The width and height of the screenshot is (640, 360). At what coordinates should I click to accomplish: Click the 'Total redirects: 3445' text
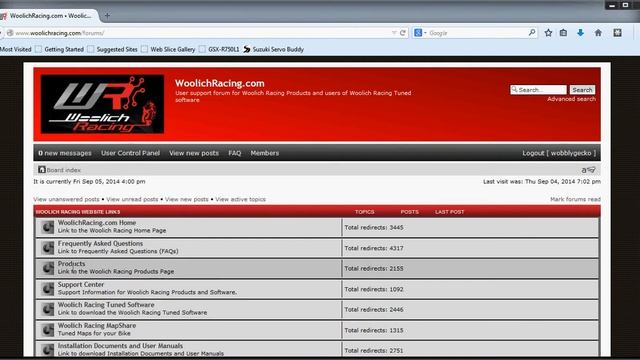coord(374,227)
